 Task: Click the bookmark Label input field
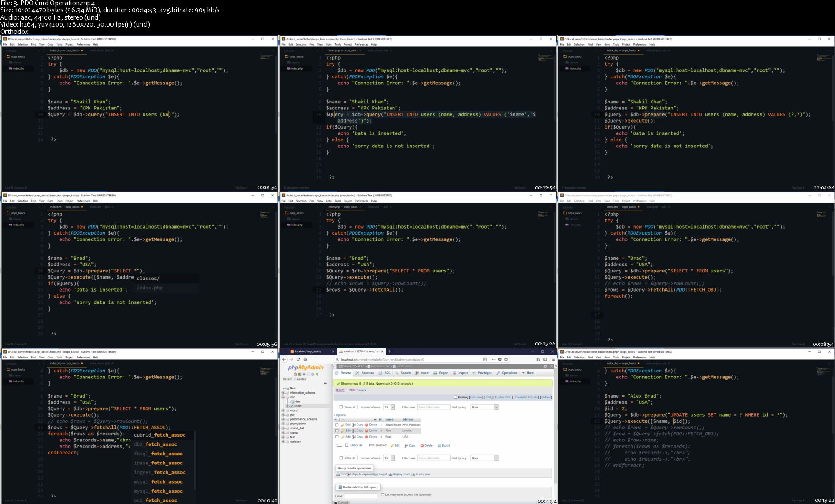361,496
